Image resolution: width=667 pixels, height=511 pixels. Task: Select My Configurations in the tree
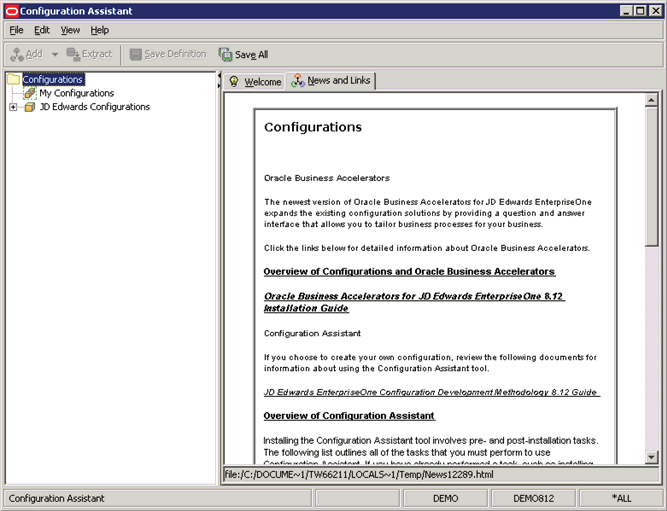[x=77, y=93]
